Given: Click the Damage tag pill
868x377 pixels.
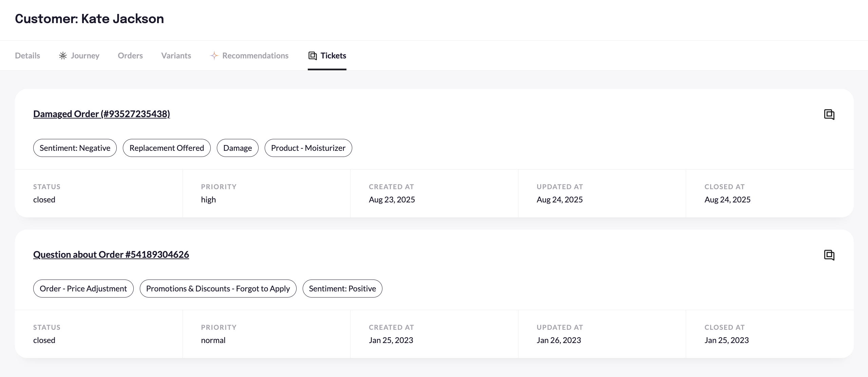Looking at the screenshot, I should [x=238, y=148].
